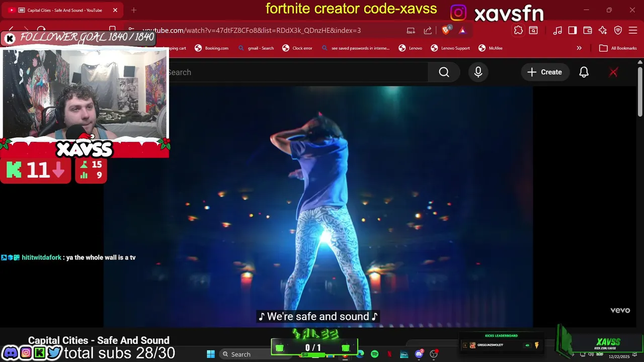This screenshot has width=644, height=362.
Task: Open the All Bookmarks folder
Action: click(617, 48)
